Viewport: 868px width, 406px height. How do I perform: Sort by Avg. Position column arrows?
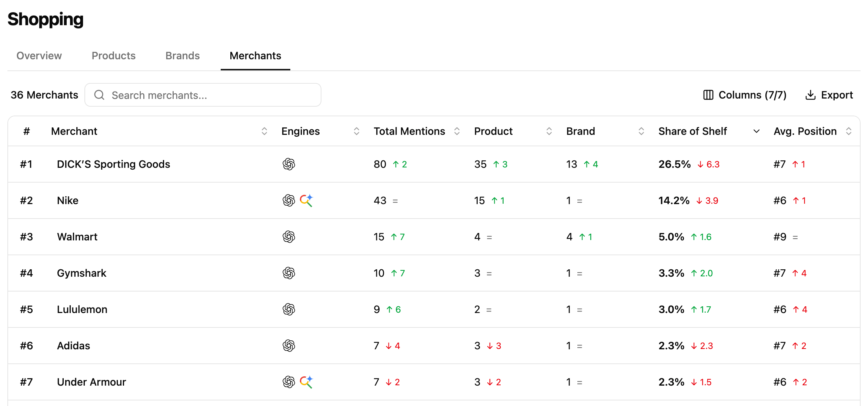pyautogui.click(x=849, y=131)
